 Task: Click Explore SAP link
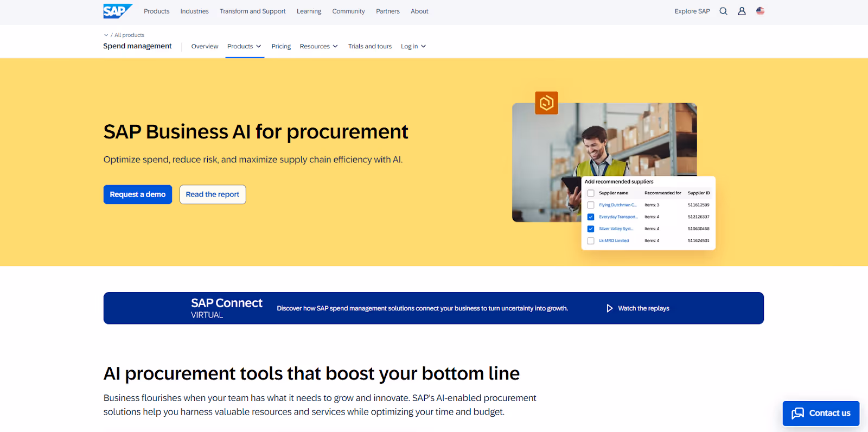[x=692, y=11]
